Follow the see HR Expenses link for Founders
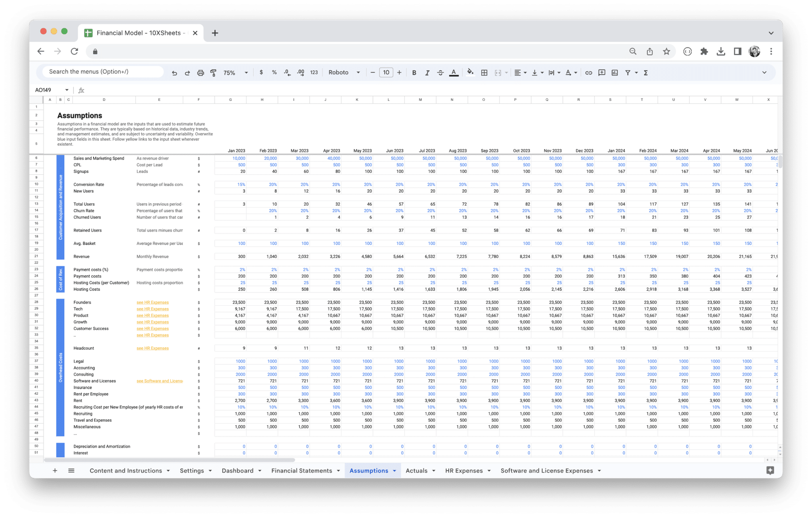The image size is (812, 517). tap(152, 302)
